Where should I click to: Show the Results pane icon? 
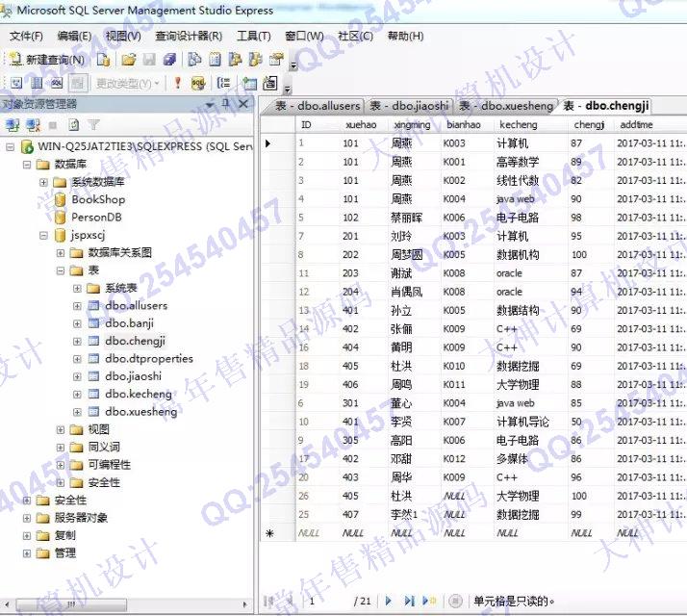(78, 83)
